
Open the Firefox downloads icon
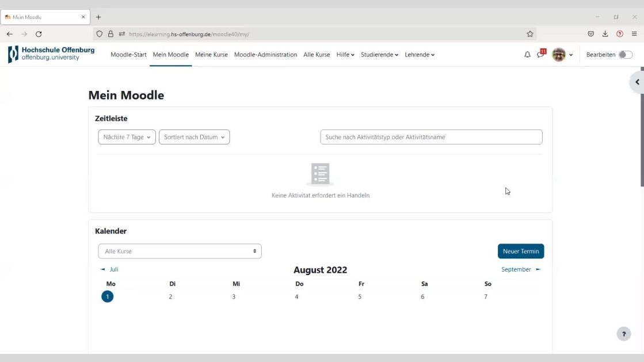click(605, 34)
